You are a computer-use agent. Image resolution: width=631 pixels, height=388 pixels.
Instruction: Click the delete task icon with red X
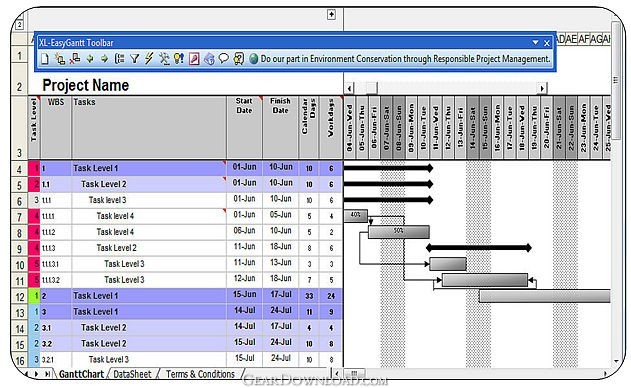pyautogui.click(x=74, y=59)
